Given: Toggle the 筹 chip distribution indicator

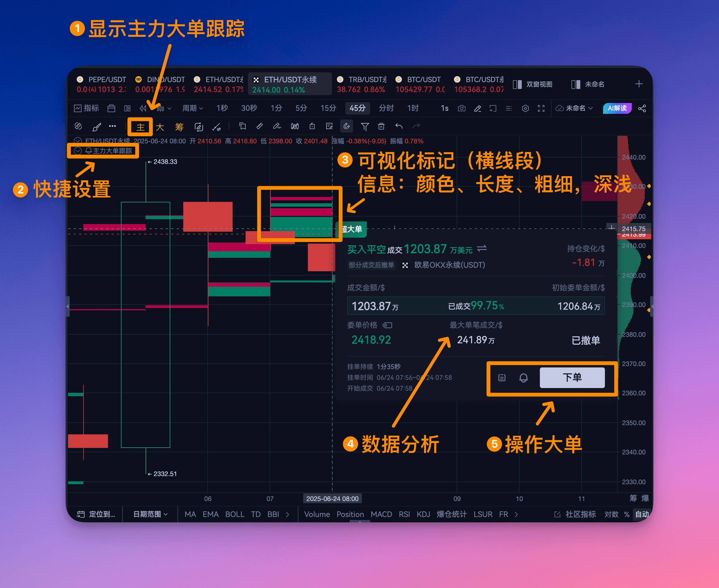Looking at the screenshot, I should tap(179, 127).
